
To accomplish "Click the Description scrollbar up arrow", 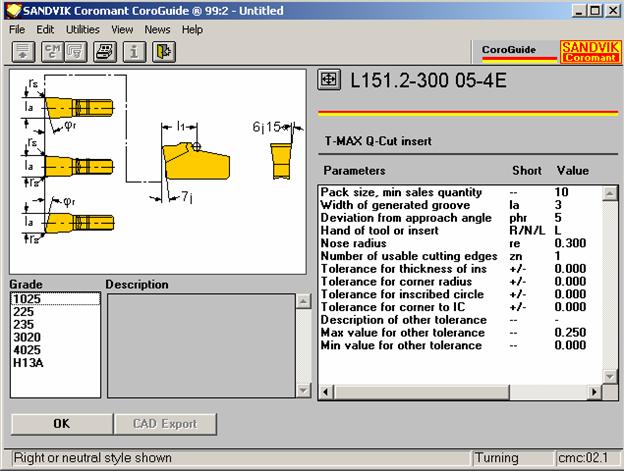I will pos(304,301).
